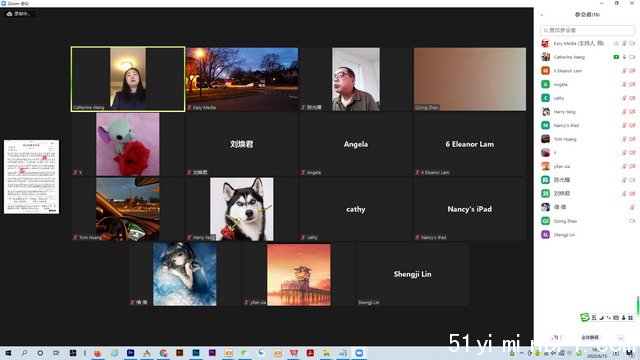Open Adobe Photoshop from the taskbar

(196, 353)
